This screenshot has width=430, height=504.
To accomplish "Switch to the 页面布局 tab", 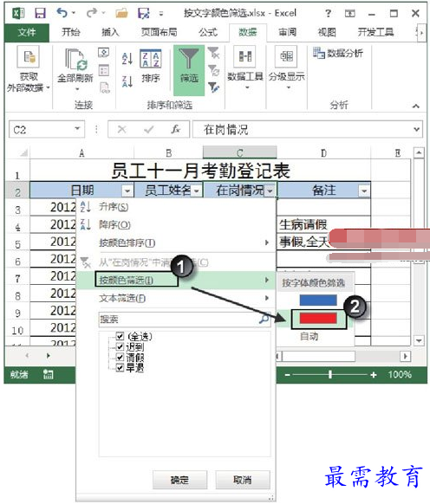I will tap(159, 32).
